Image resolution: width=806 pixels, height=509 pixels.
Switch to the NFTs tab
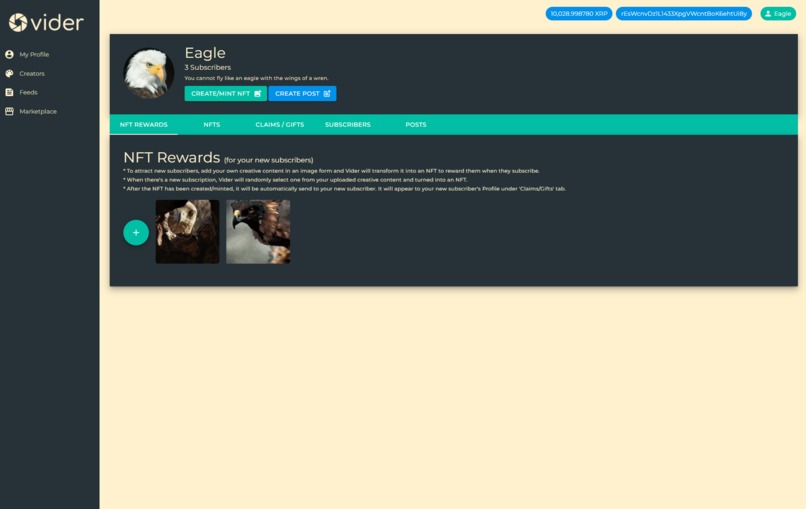212,124
